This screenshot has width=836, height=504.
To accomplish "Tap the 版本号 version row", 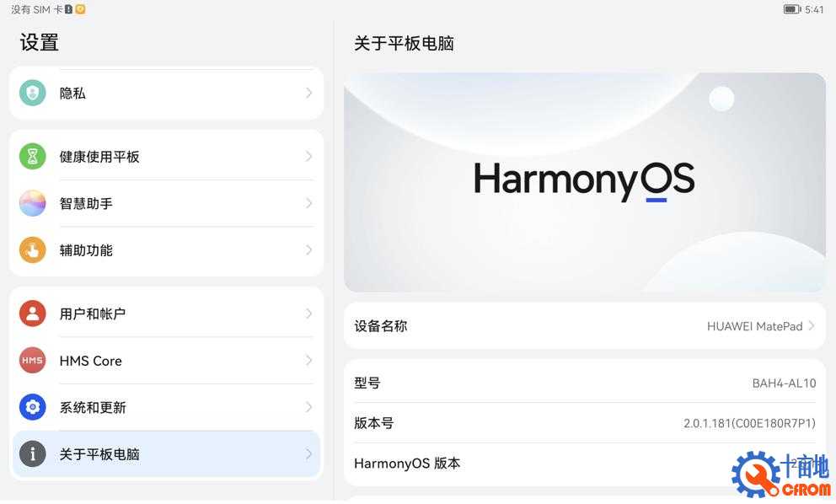I will 585,424.
